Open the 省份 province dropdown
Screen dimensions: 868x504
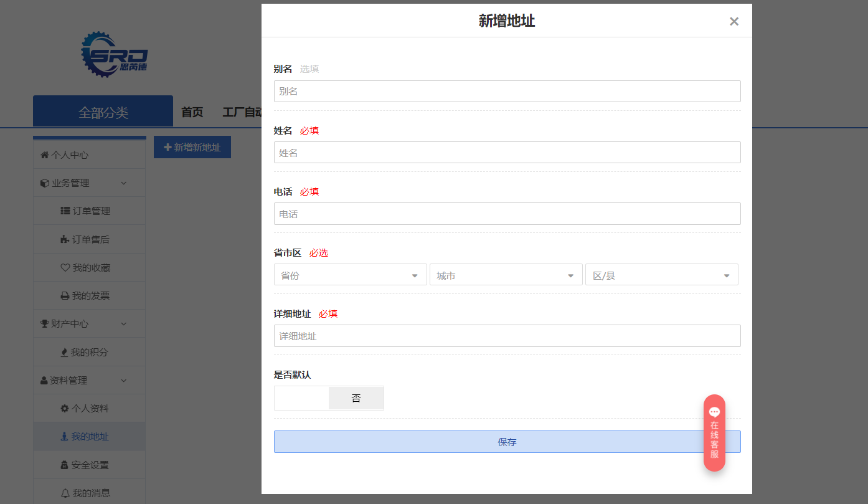tap(350, 275)
